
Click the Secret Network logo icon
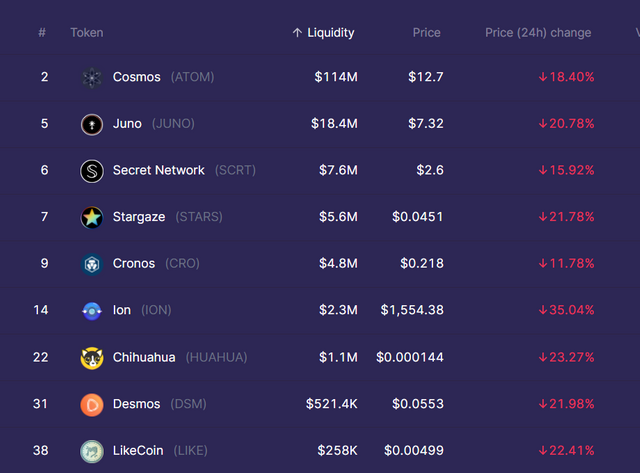[x=92, y=171]
